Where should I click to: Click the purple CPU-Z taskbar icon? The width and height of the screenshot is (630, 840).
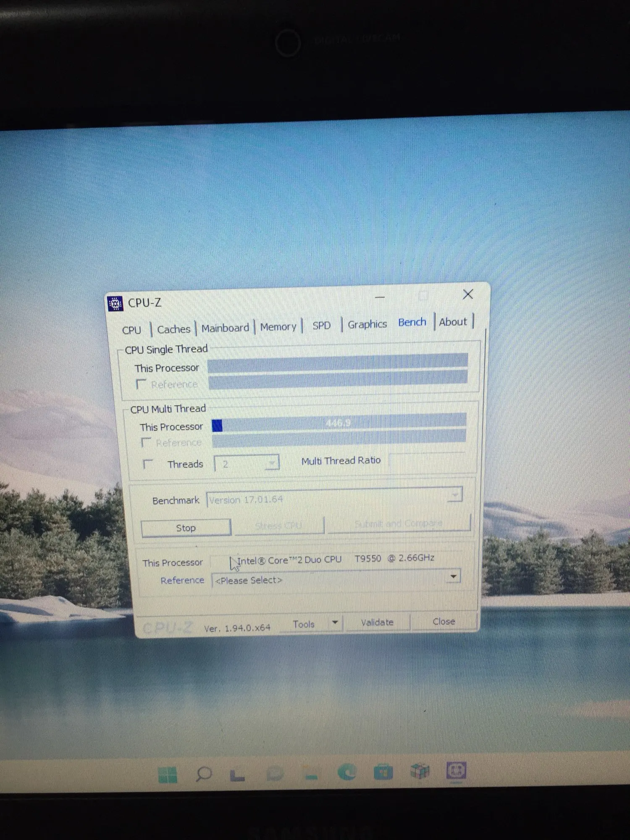[x=456, y=771]
